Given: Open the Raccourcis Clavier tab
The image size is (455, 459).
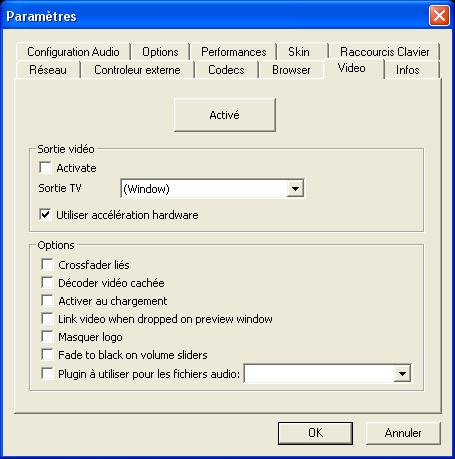Looking at the screenshot, I should click(384, 52).
